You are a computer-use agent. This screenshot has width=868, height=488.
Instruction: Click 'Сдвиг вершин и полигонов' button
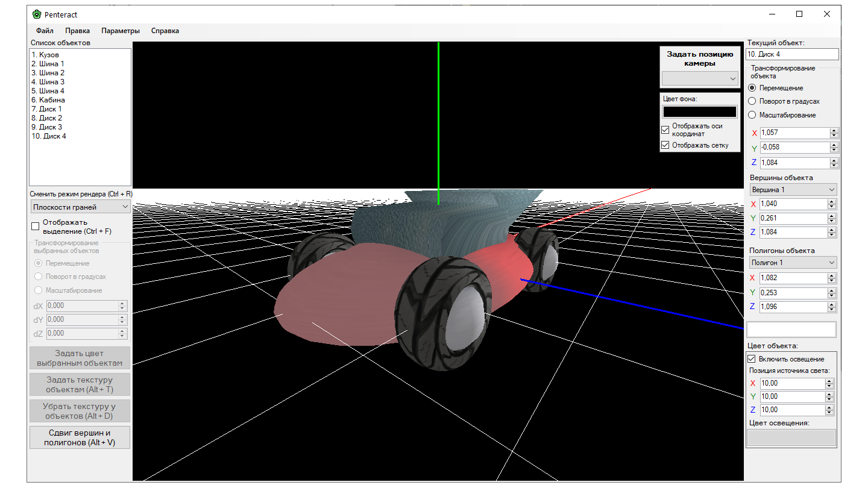coord(80,437)
